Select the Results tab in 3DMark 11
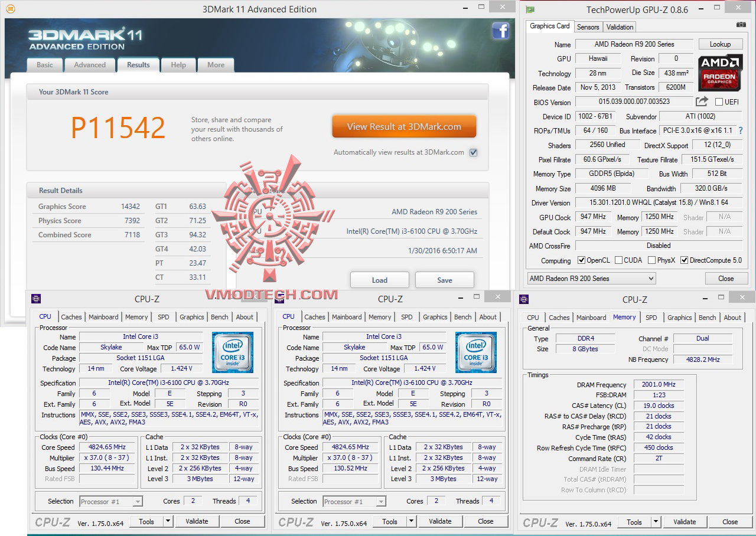The width and height of the screenshot is (756, 536). 138,65
